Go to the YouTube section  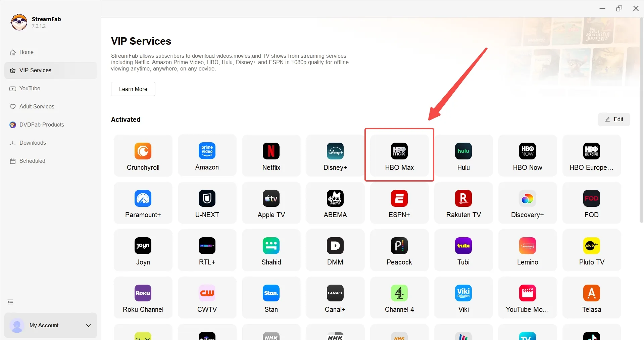tap(30, 88)
